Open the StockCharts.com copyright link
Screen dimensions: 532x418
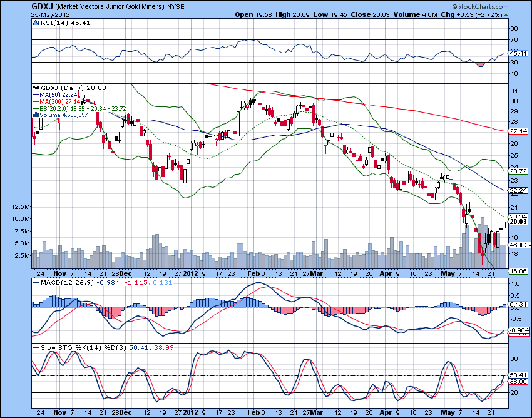pos(481,6)
